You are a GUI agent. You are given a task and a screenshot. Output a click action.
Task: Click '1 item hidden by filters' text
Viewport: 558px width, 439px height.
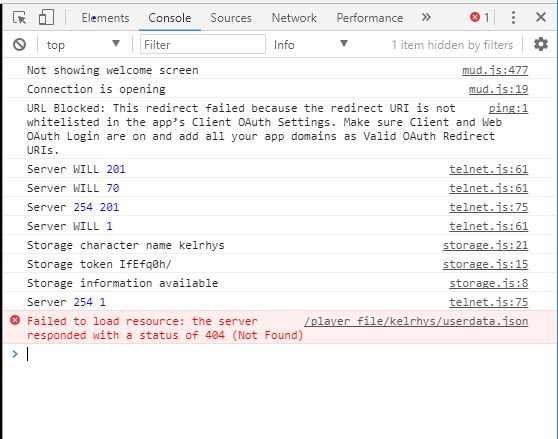[x=452, y=45]
